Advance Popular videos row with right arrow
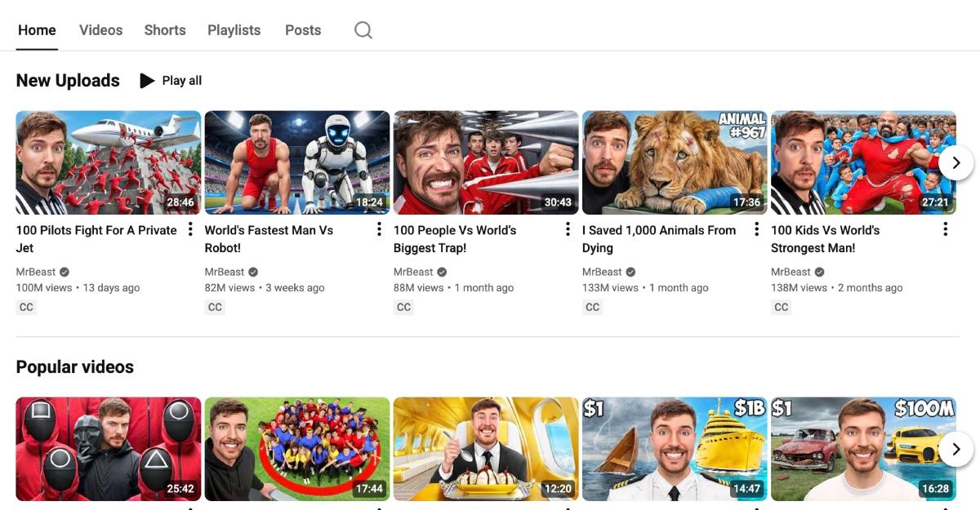 (955, 449)
